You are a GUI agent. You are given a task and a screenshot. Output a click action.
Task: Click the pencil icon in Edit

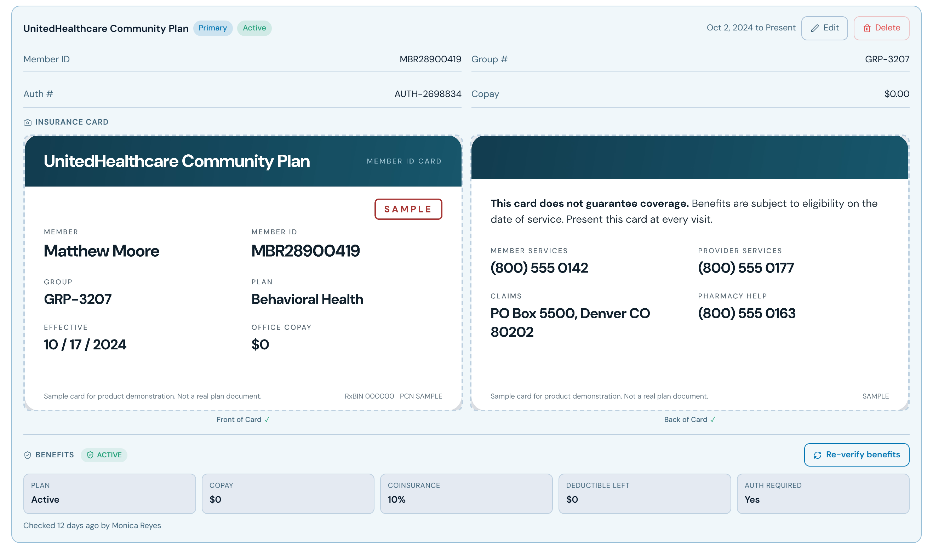[814, 28]
